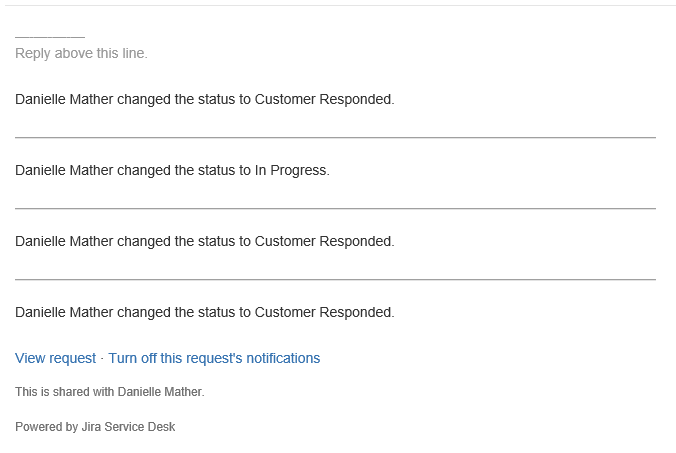The height and width of the screenshot is (453, 676).
Task: Click "Danielle Mather" in the shared-with notice
Action: coord(161,392)
